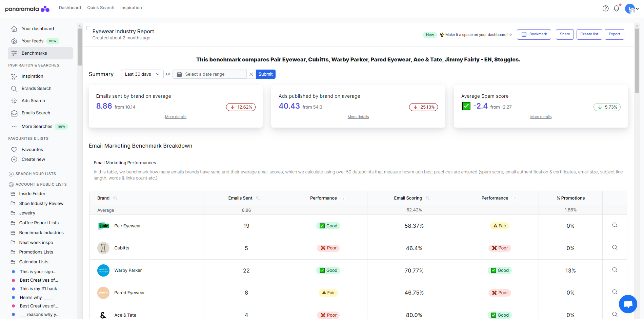Select Benchmarks in the sidebar
Viewport: 644px width, 319px height.
click(41, 53)
